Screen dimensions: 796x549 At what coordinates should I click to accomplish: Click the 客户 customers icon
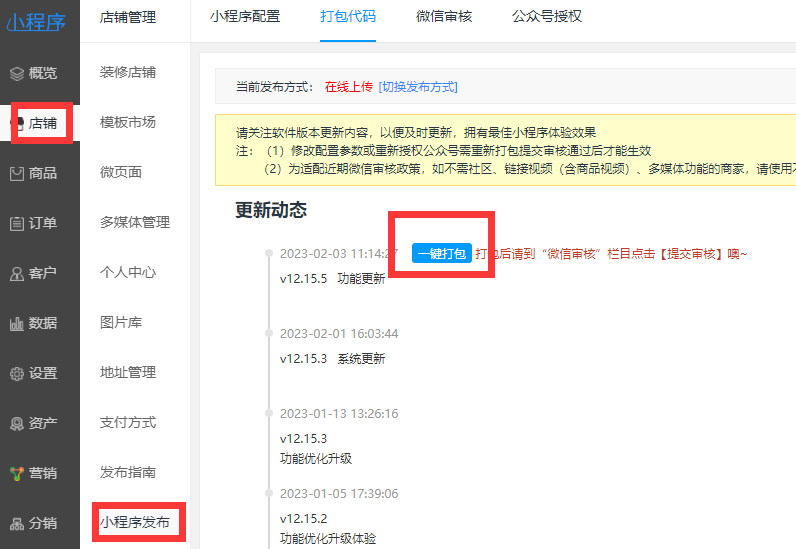tap(17, 273)
